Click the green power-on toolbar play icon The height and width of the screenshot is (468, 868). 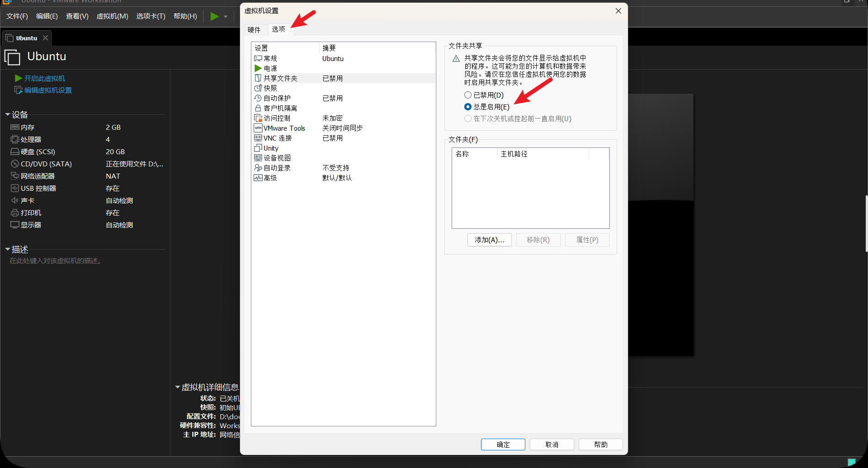coord(215,16)
